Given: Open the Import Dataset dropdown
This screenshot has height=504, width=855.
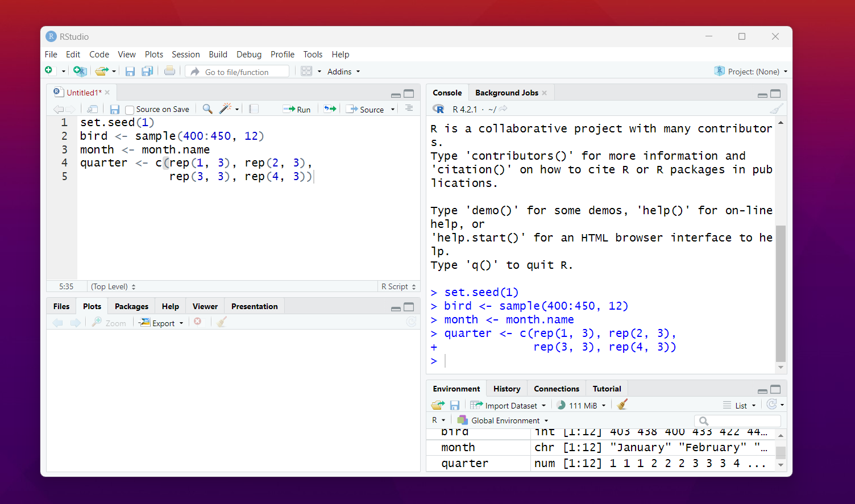Looking at the screenshot, I should pyautogui.click(x=508, y=406).
